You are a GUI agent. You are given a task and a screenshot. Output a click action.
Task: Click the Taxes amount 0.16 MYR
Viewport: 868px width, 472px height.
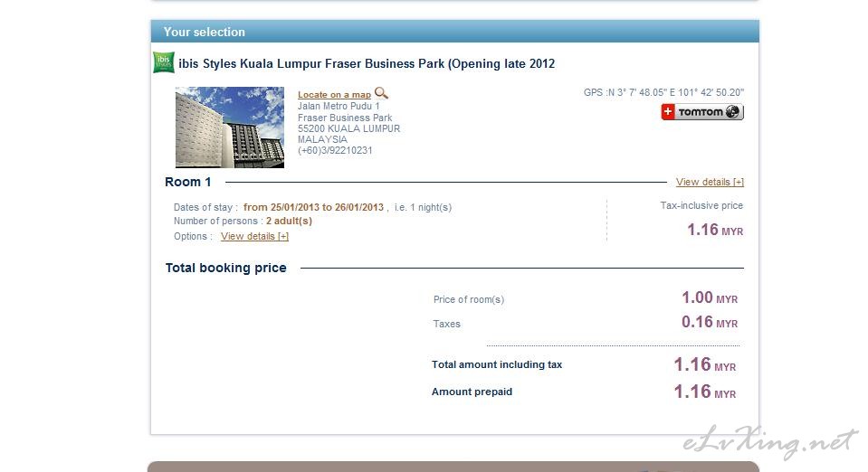pos(710,322)
